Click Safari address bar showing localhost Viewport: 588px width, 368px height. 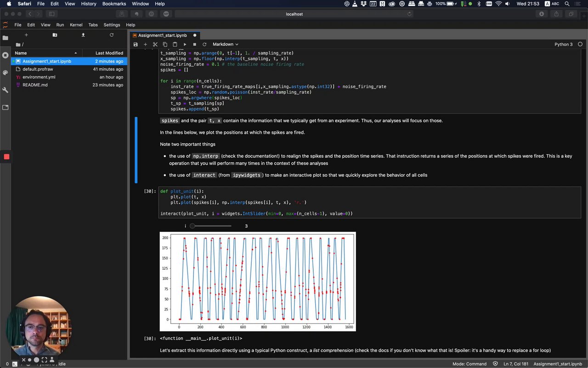tap(294, 14)
